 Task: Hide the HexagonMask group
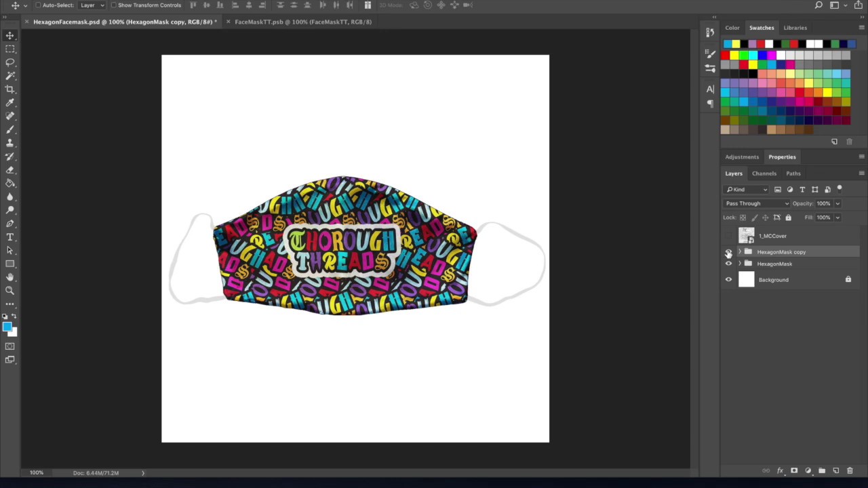click(729, 264)
